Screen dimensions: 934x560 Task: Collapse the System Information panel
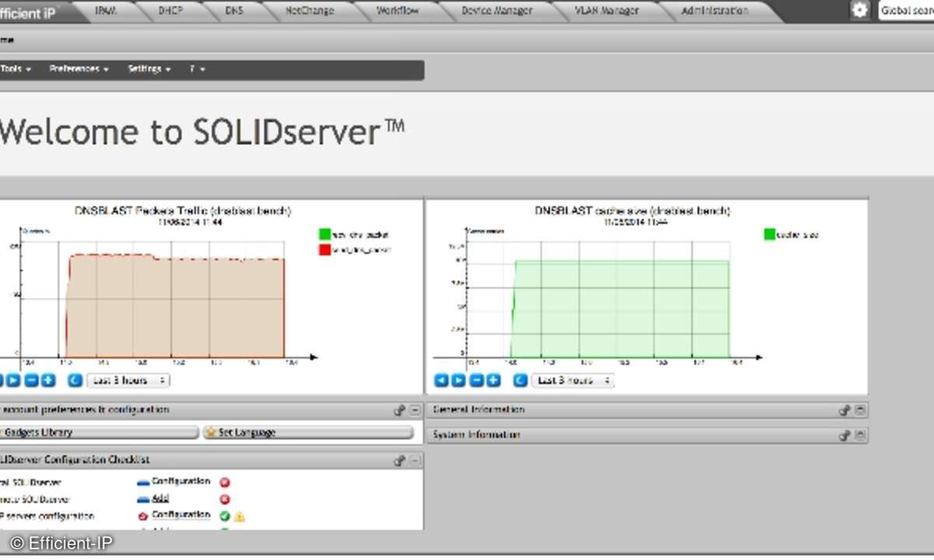pos(860,435)
